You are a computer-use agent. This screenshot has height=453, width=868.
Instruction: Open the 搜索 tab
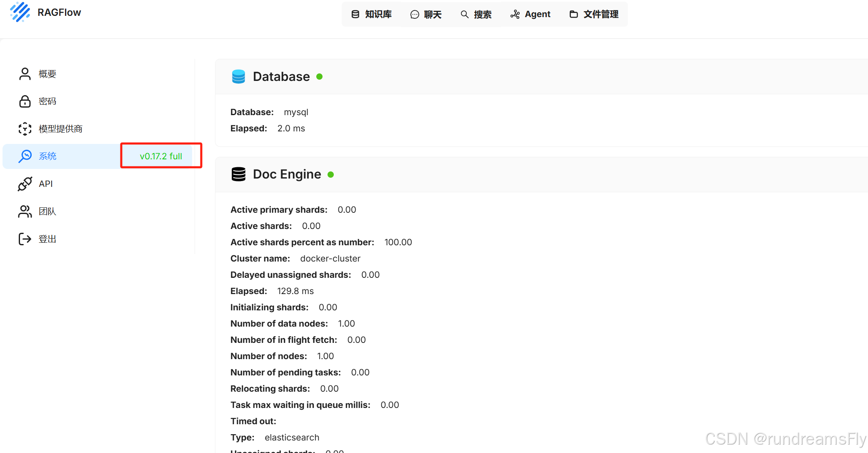[476, 15]
